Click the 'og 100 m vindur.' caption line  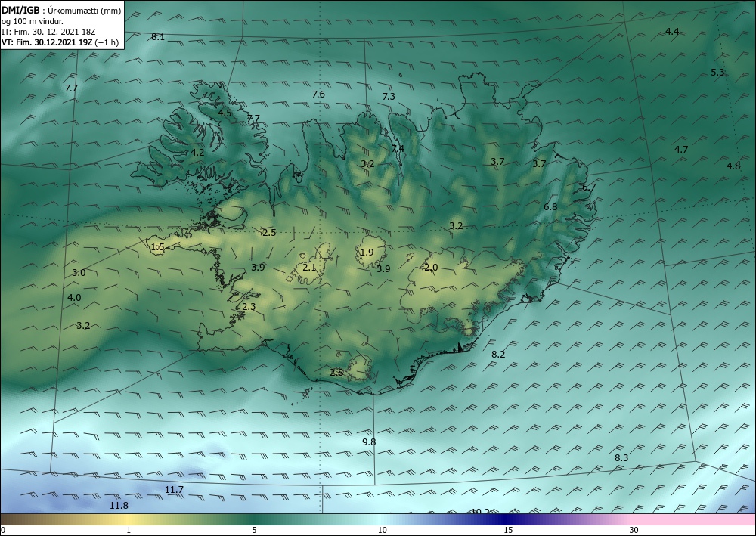tap(33, 21)
